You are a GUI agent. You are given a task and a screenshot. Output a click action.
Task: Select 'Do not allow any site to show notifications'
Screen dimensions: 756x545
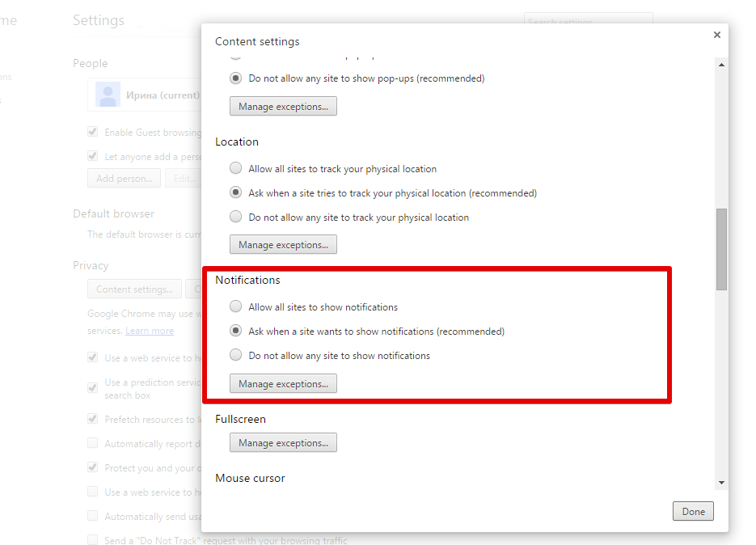coord(235,356)
